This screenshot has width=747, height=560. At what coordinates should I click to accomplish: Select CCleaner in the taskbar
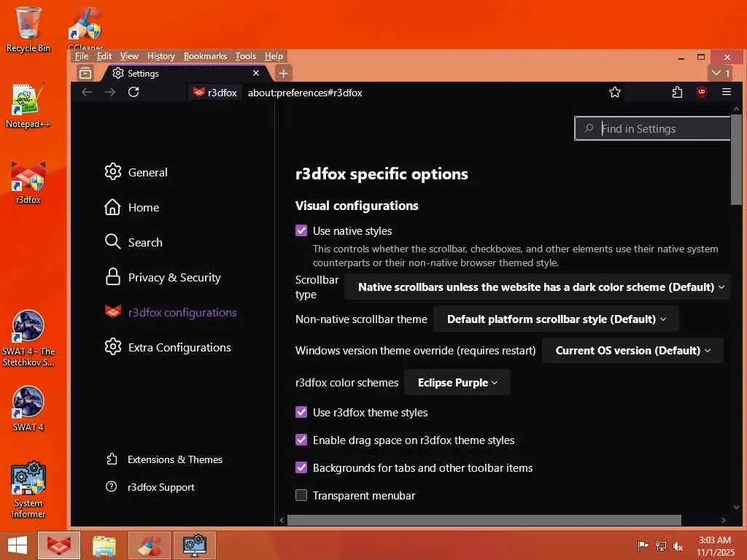149,545
